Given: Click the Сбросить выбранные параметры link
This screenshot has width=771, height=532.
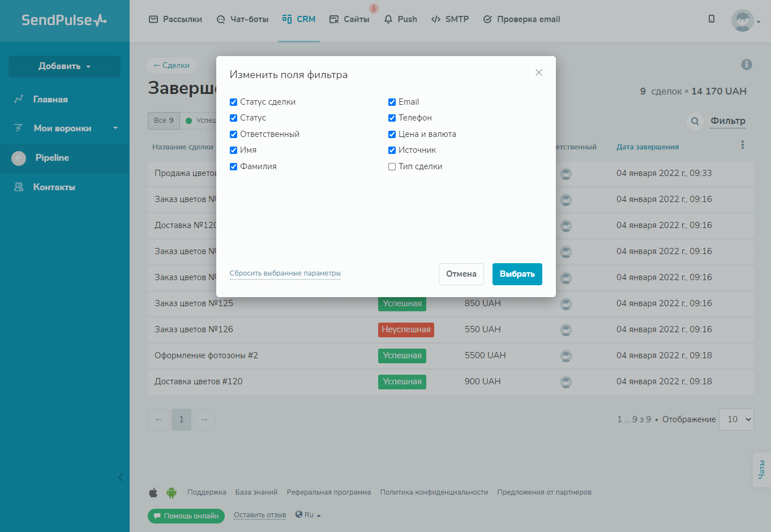Looking at the screenshot, I should [x=285, y=273].
